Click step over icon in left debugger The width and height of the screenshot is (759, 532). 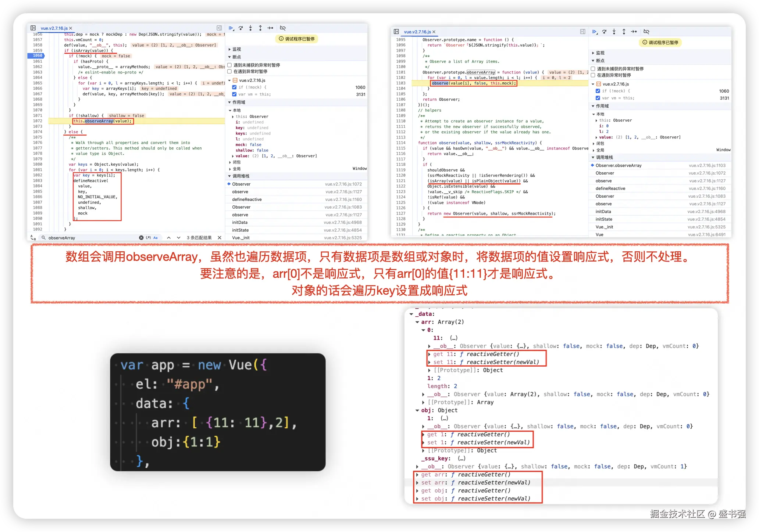pos(241,28)
